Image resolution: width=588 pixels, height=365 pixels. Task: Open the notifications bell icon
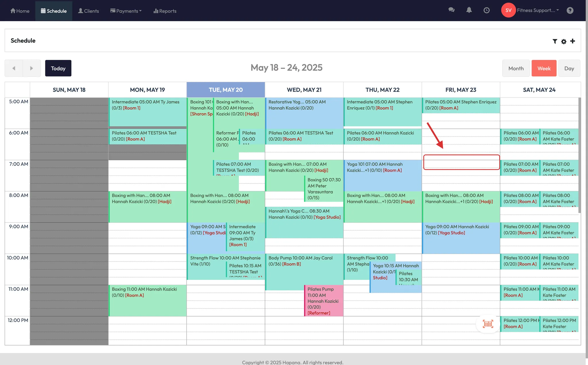click(x=469, y=10)
